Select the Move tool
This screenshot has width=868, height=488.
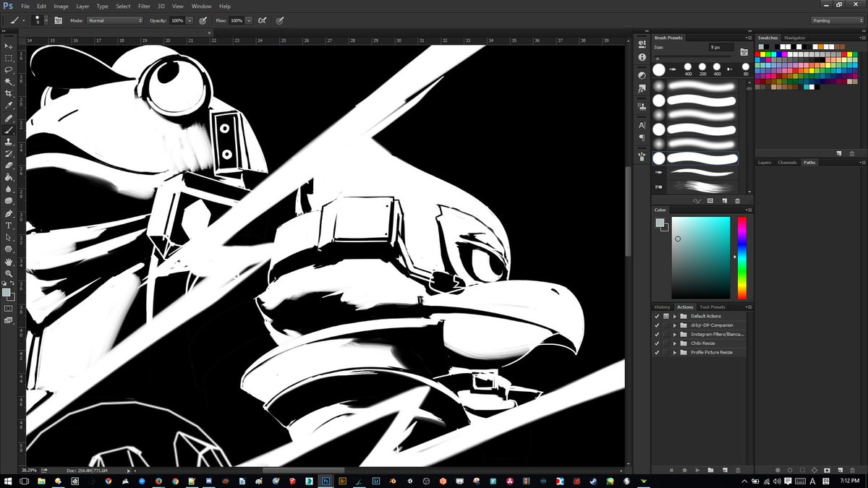point(9,46)
